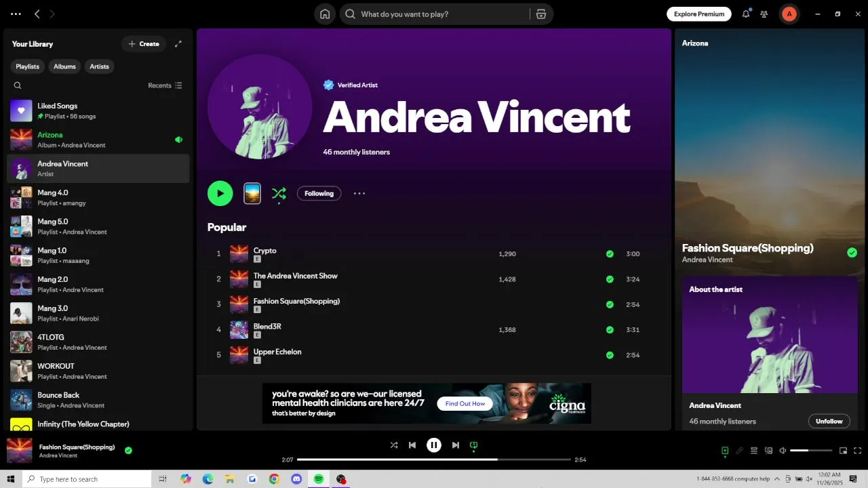This screenshot has width=868, height=488.
Task: Toggle saved checkmark for Upper Echelon
Action: point(610,355)
